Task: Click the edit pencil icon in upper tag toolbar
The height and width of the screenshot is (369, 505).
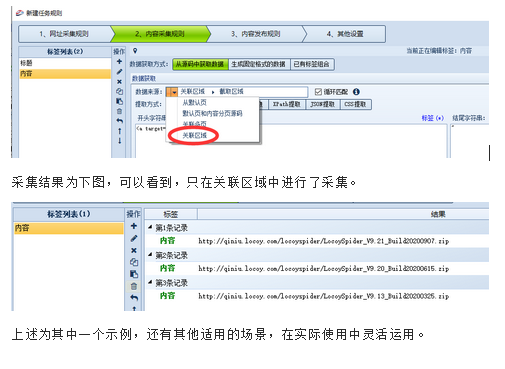Action: tap(119, 72)
